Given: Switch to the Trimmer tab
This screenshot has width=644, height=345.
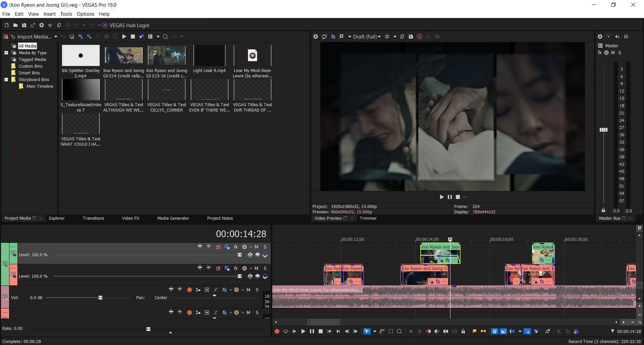Looking at the screenshot, I should click(x=368, y=218).
